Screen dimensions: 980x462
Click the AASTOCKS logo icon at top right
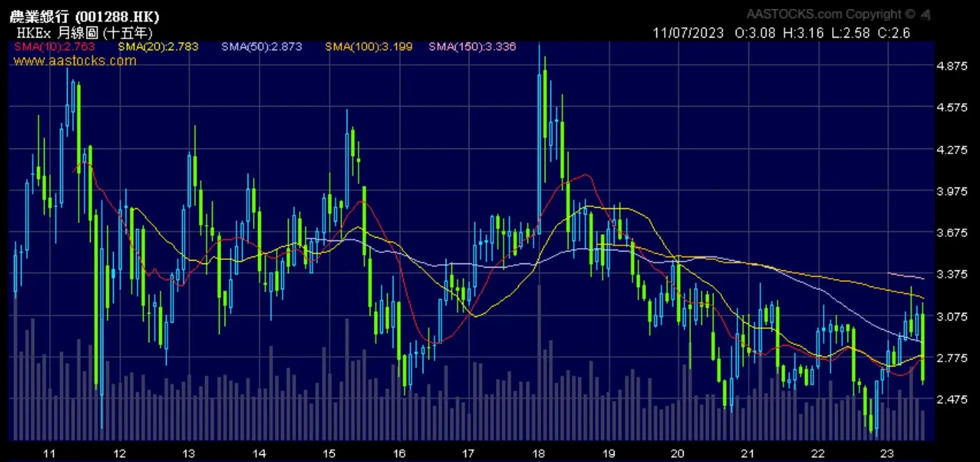pyautogui.click(x=926, y=14)
